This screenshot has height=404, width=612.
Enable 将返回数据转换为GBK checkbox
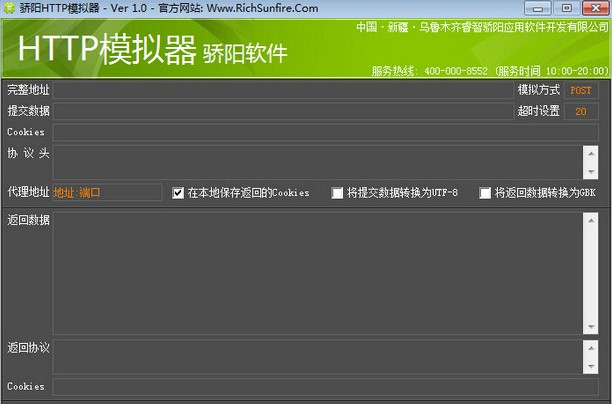[485, 193]
